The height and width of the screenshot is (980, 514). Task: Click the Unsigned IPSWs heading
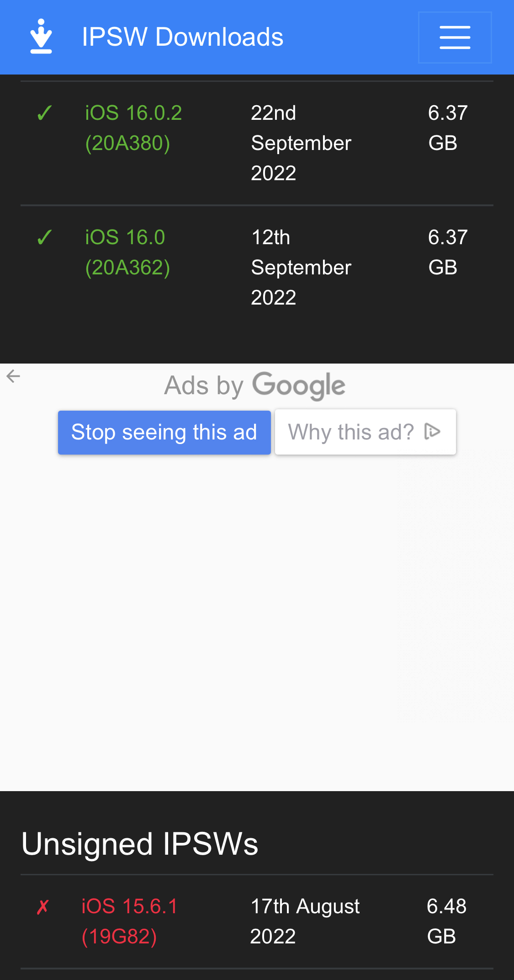coord(140,844)
